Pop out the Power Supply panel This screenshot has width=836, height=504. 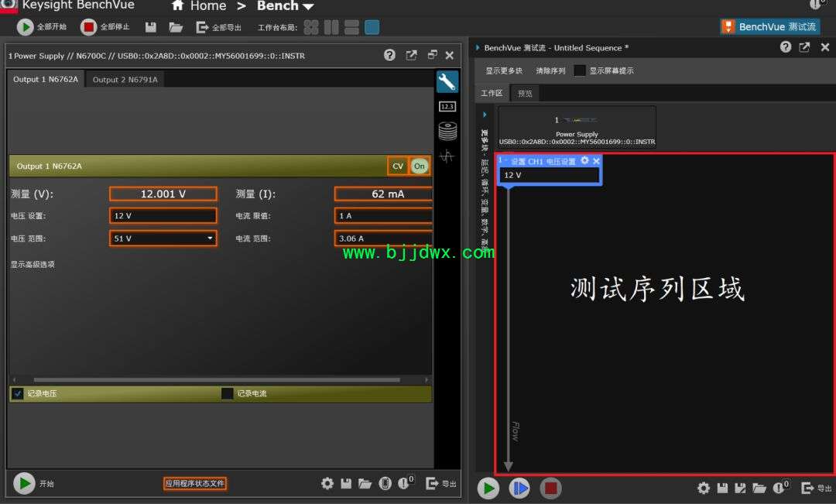pyautogui.click(x=412, y=55)
